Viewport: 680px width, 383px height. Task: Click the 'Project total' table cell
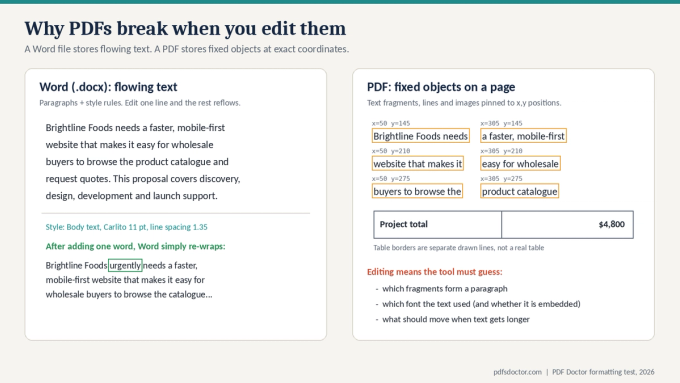click(438, 225)
